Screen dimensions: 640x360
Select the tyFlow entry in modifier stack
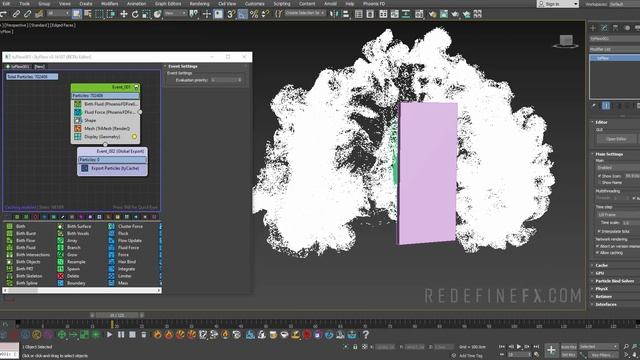click(x=615, y=58)
